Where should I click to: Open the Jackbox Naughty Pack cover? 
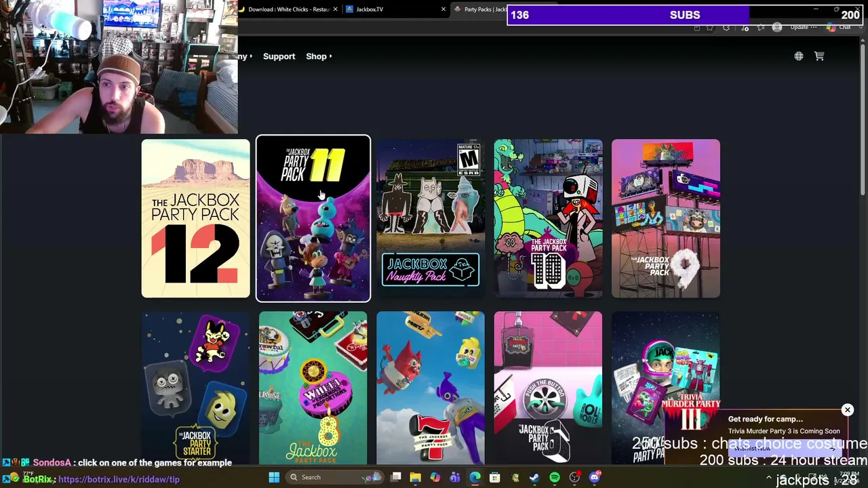pyautogui.click(x=431, y=218)
